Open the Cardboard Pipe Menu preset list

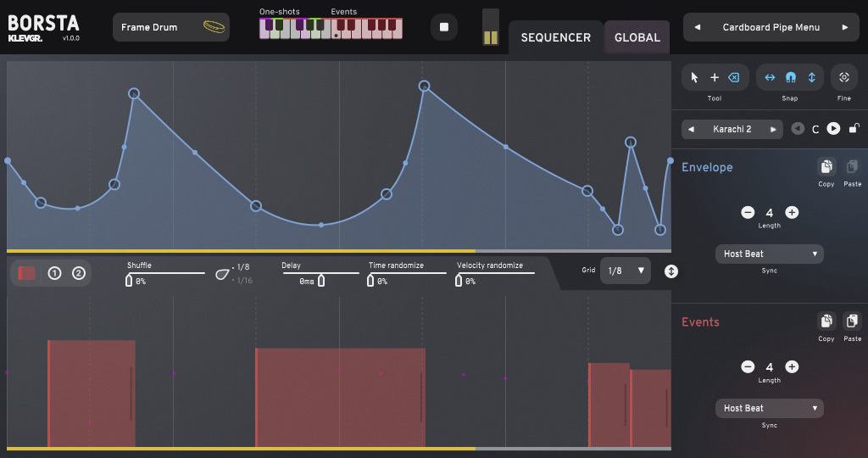pyautogui.click(x=771, y=27)
